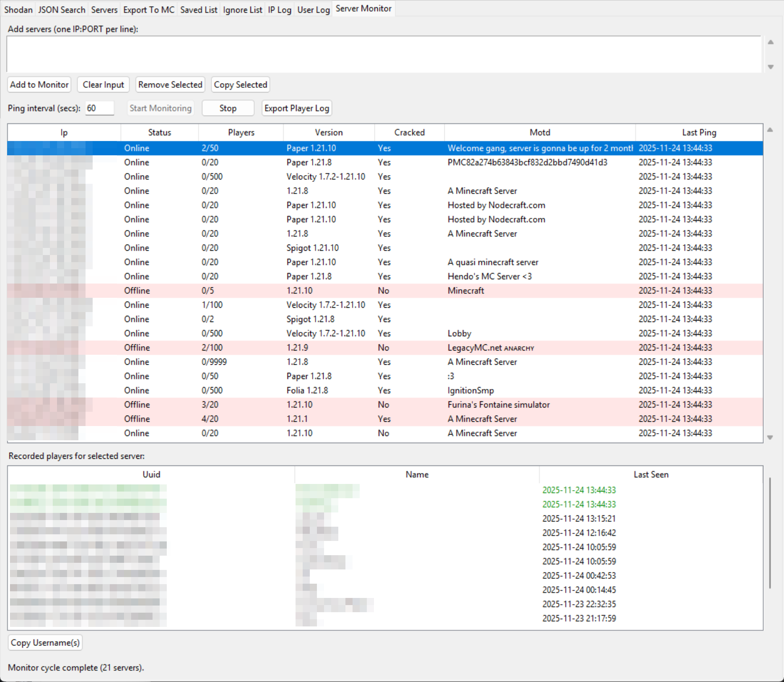This screenshot has width=784, height=682.
Task: Remove the selected server from monitor
Action: click(x=170, y=85)
